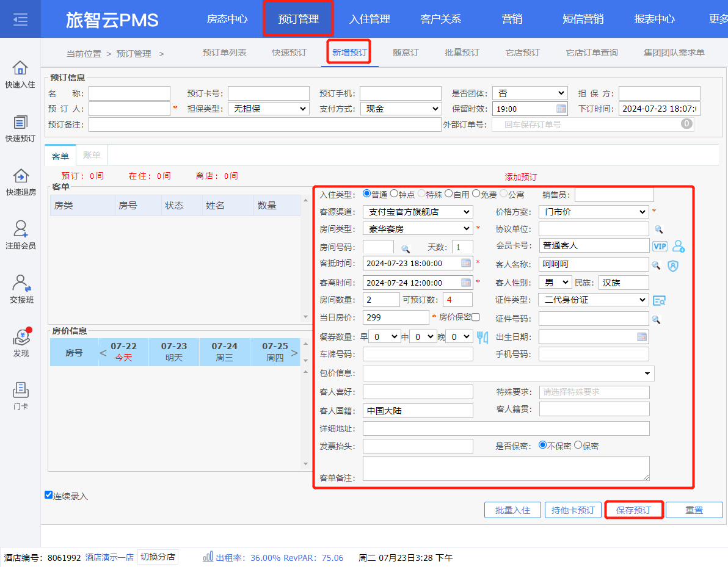Open 早 meal voucher count dropdown
Screen dimensions: 728x567
384,337
